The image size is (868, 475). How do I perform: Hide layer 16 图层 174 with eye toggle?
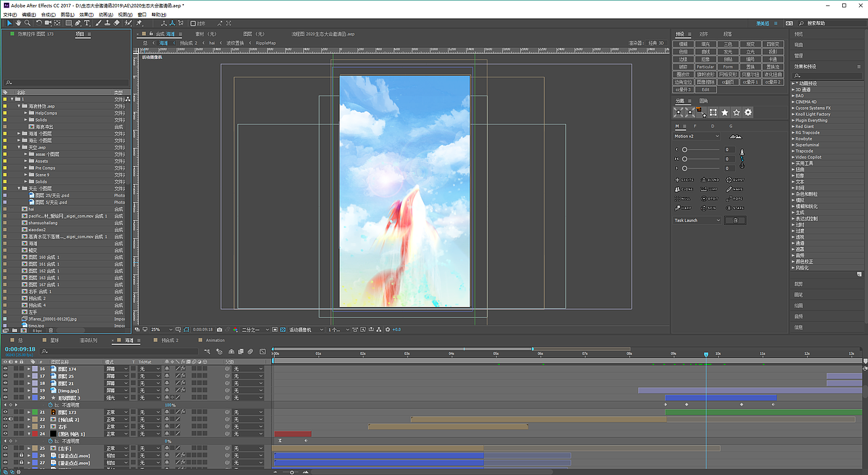click(5, 369)
